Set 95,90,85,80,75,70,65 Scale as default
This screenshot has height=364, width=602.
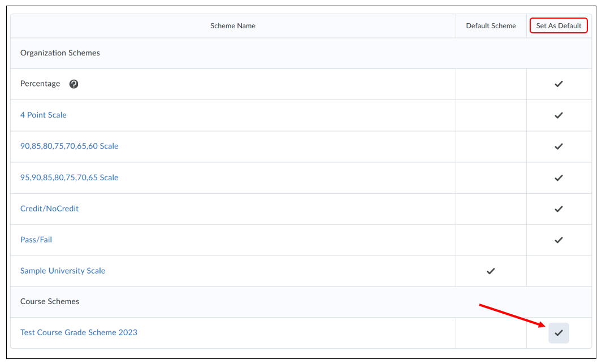[x=558, y=177]
